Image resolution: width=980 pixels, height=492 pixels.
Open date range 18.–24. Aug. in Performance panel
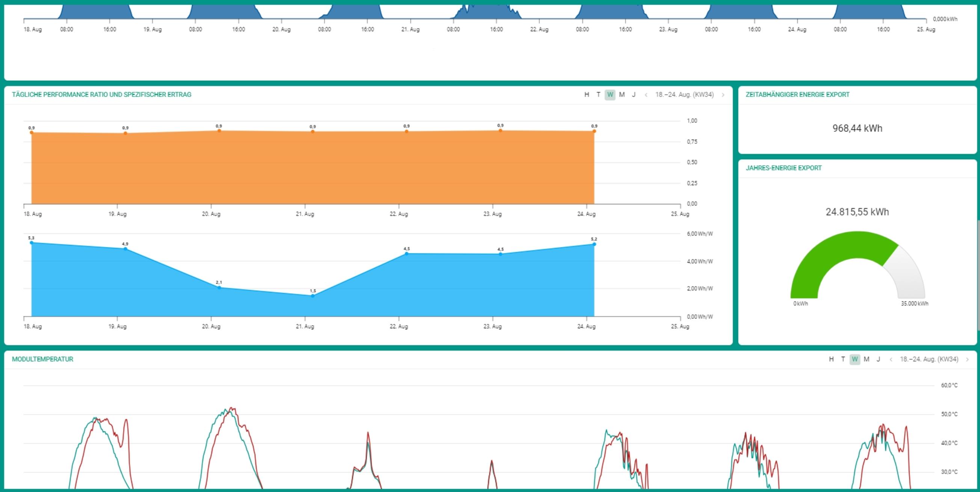pyautogui.click(x=684, y=95)
